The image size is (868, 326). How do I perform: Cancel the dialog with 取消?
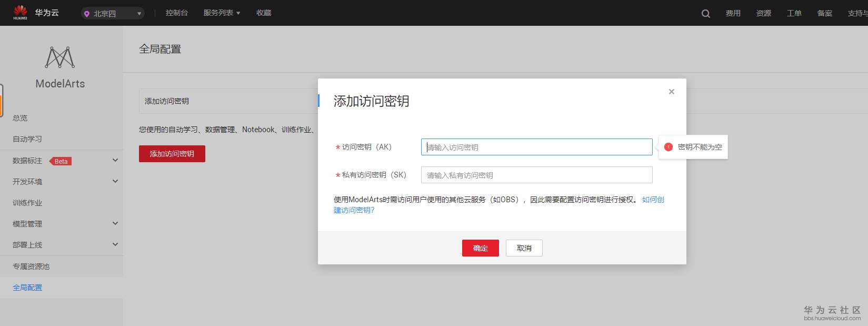(524, 248)
